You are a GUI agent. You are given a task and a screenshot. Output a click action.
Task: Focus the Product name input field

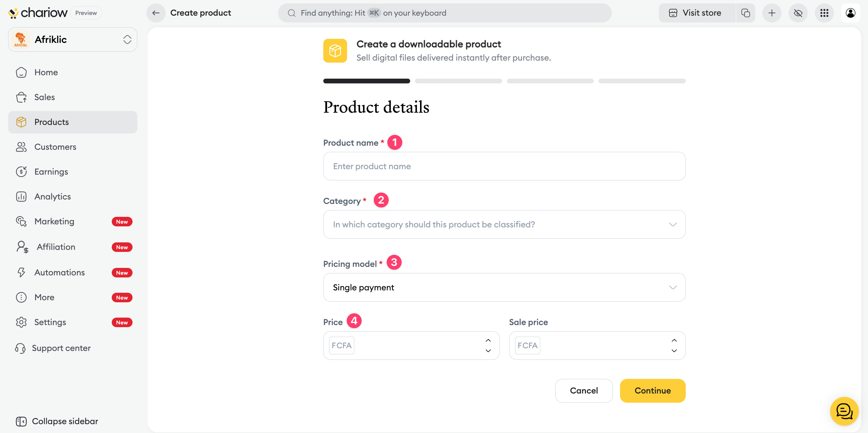point(504,166)
